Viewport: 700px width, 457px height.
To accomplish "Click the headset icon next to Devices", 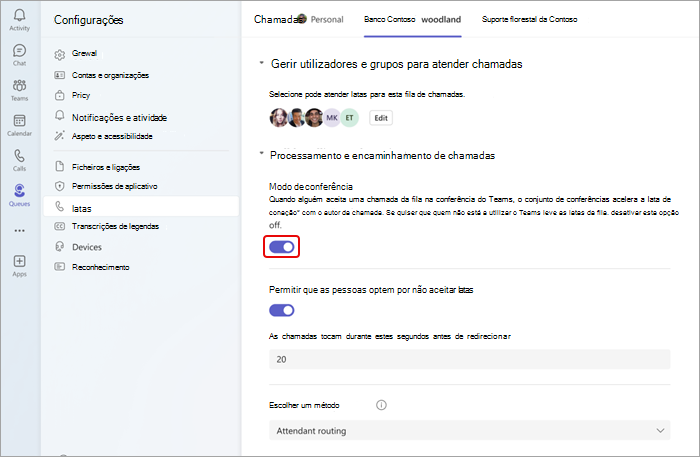I will pyautogui.click(x=59, y=246).
